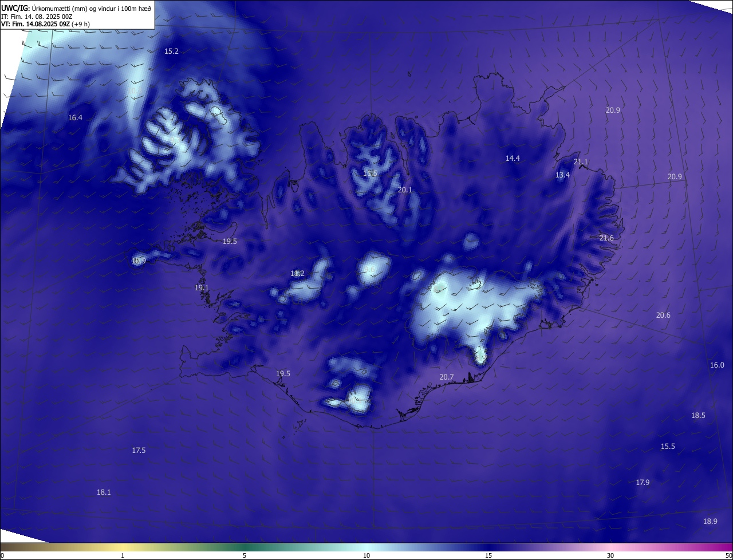Click the 15.2 value on the map

point(171,51)
